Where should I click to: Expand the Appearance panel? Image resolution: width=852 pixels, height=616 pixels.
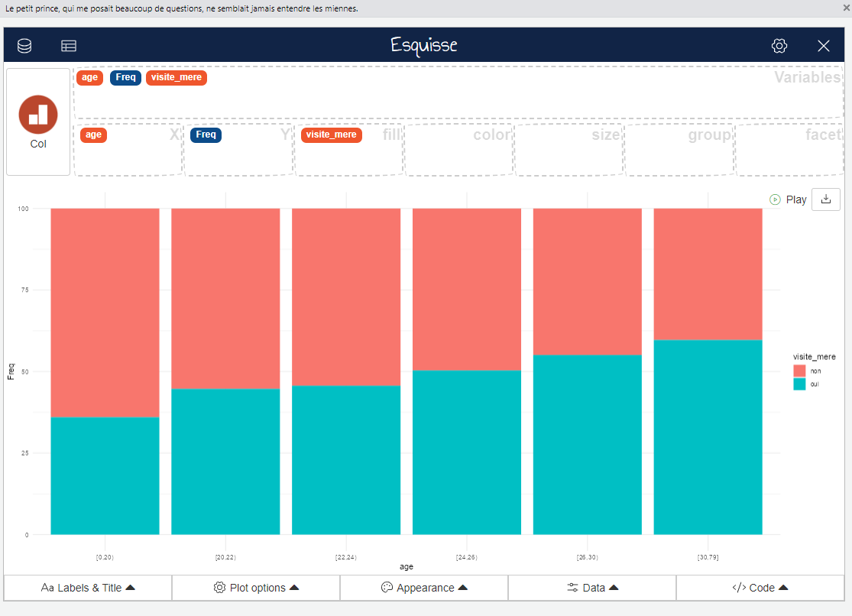click(x=424, y=588)
